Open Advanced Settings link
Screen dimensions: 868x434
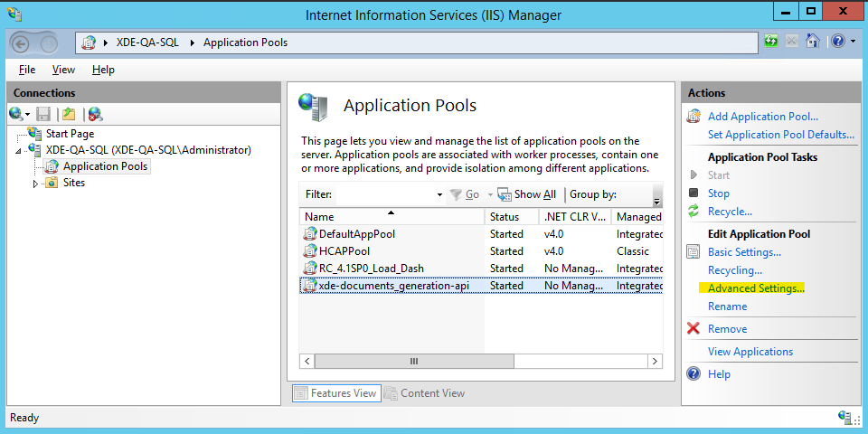point(756,288)
